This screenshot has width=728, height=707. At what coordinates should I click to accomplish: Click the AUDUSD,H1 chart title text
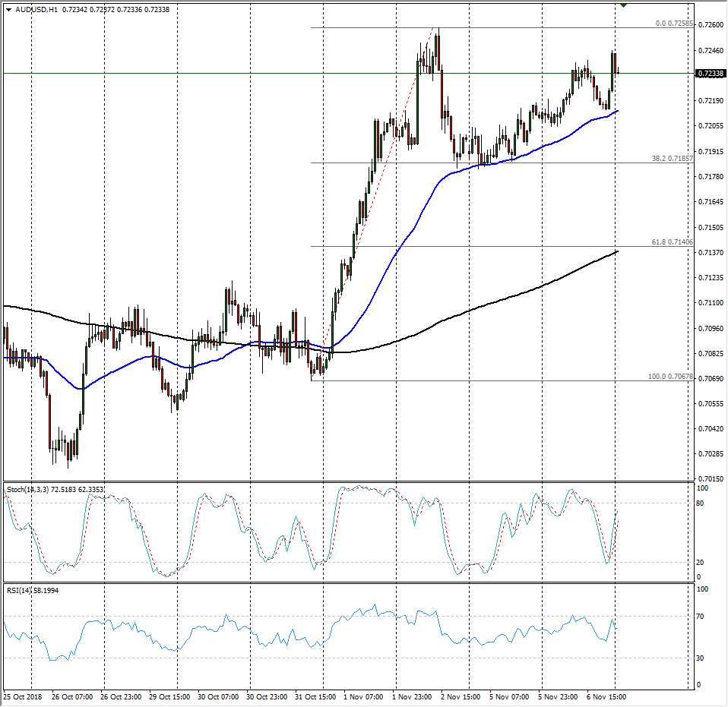click(x=36, y=9)
